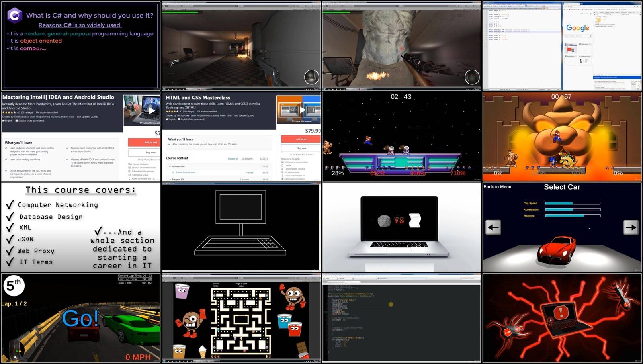Screen dimensions: 643x364
Task: Click the Google logo in browser window
Action: [577, 28]
